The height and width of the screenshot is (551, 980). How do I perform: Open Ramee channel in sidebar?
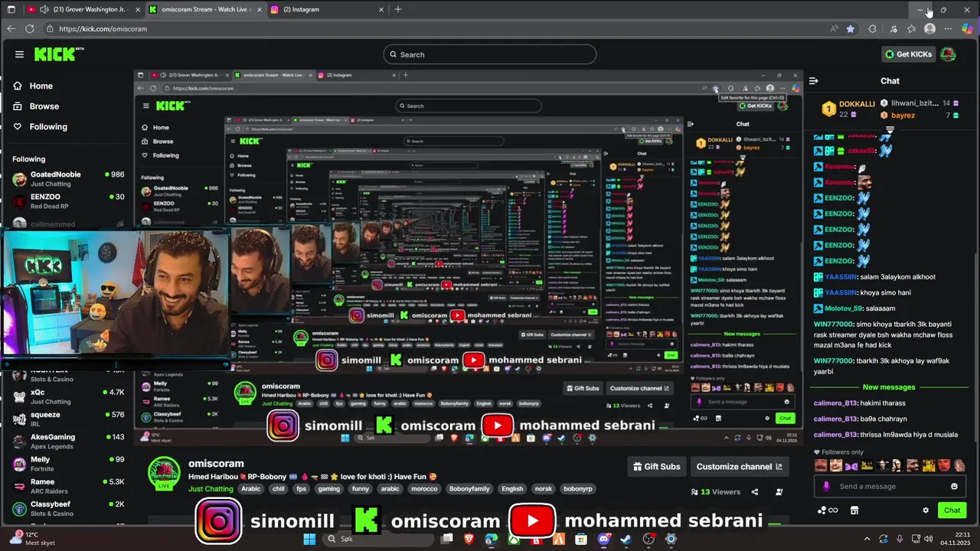coord(67,486)
